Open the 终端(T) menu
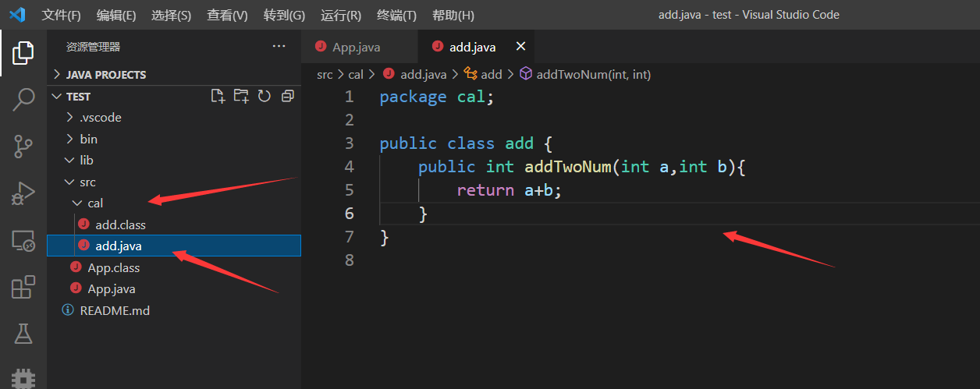Screen dimensions: 980x389 396,16
